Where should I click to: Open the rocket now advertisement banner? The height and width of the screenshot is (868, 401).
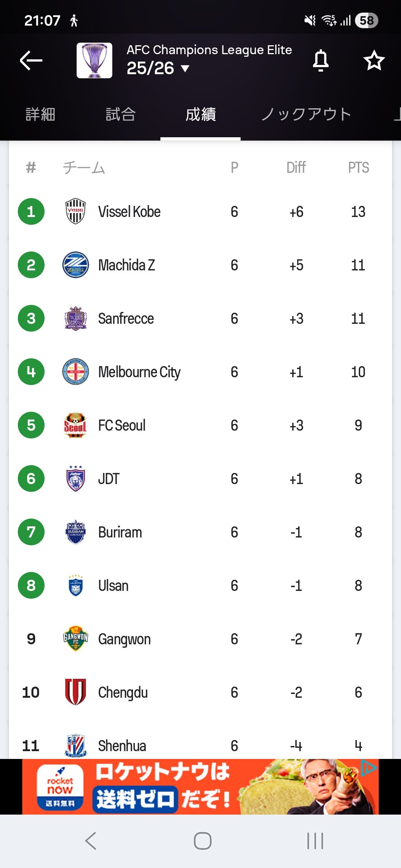coord(200,786)
